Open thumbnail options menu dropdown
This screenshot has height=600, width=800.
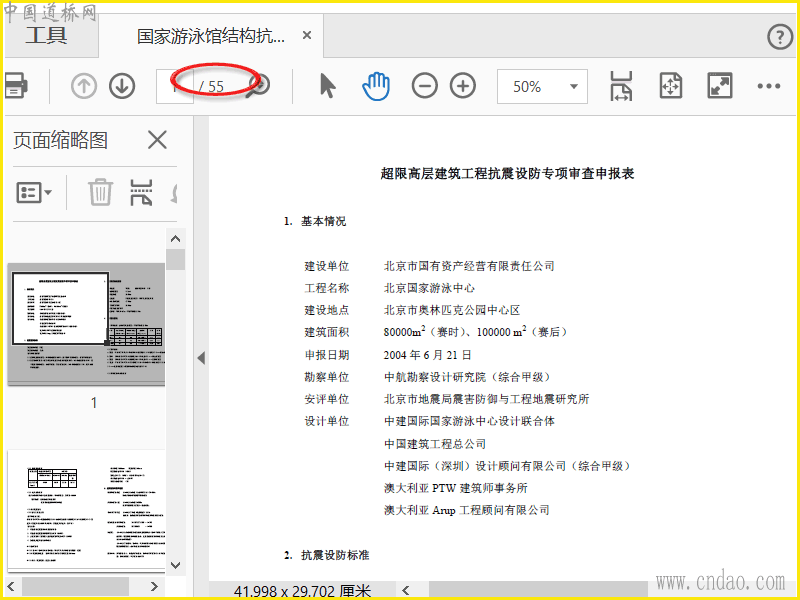click(34, 192)
